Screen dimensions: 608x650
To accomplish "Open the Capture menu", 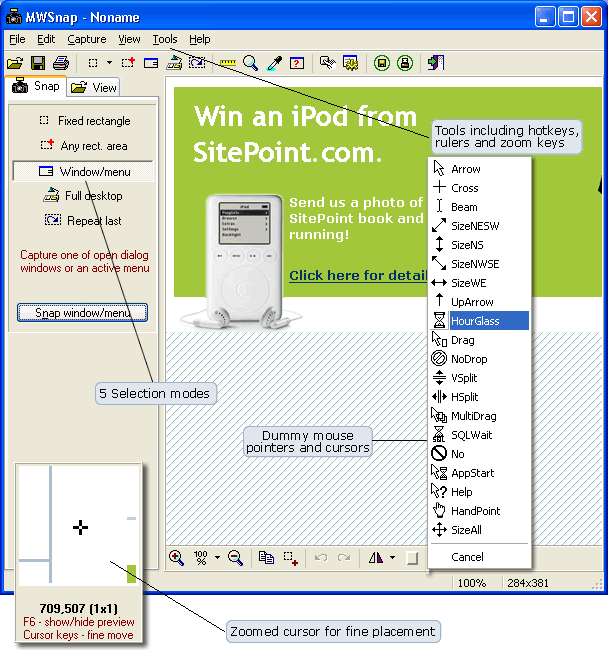I will pos(86,39).
